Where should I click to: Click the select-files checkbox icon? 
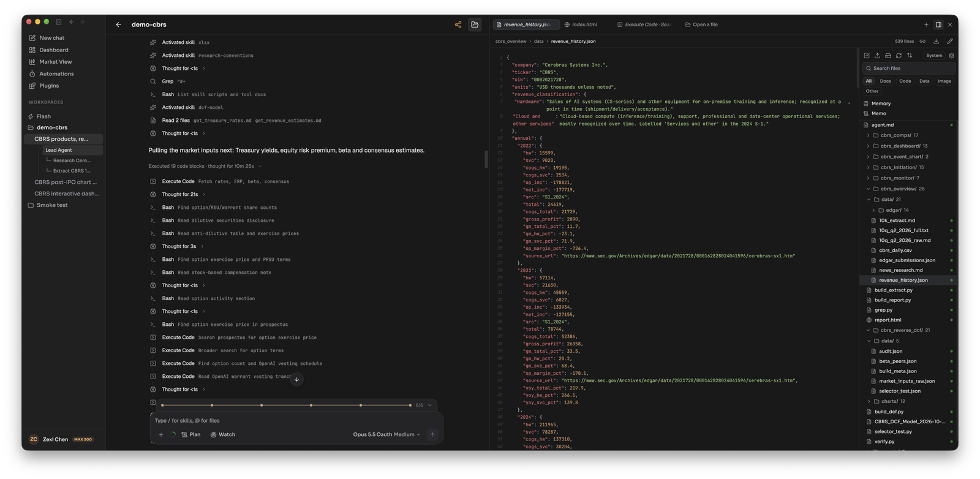[x=867, y=56]
